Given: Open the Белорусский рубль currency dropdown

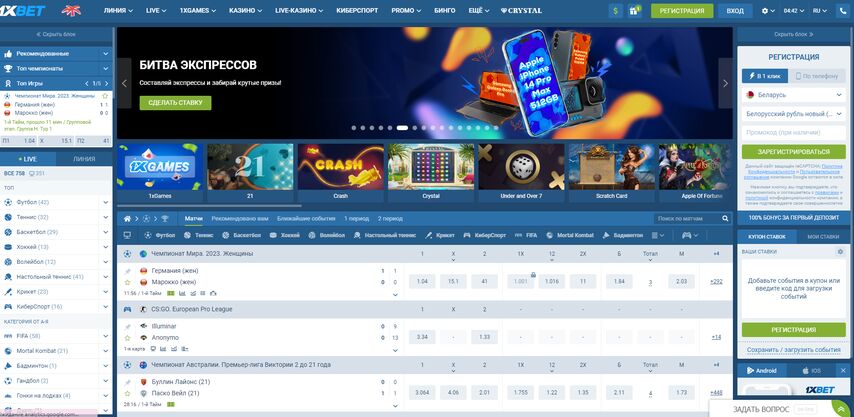Looking at the screenshot, I should (x=794, y=114).
